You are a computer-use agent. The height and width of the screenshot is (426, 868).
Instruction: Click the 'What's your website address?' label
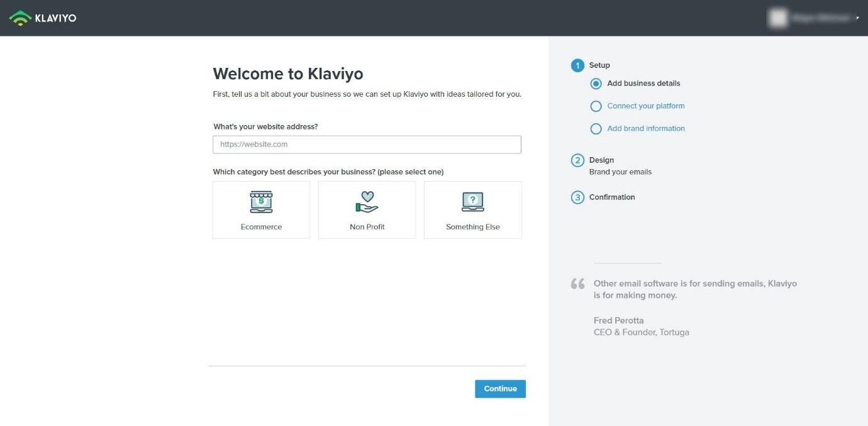click(x=265, y=127)
